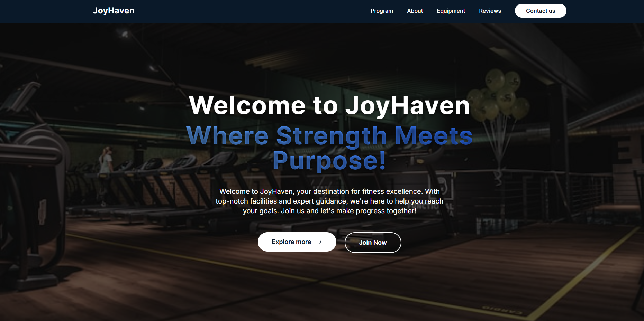Open the About nav link
Image resolution: width=644 pixels, height=321 pixels.
click(415, 11)
